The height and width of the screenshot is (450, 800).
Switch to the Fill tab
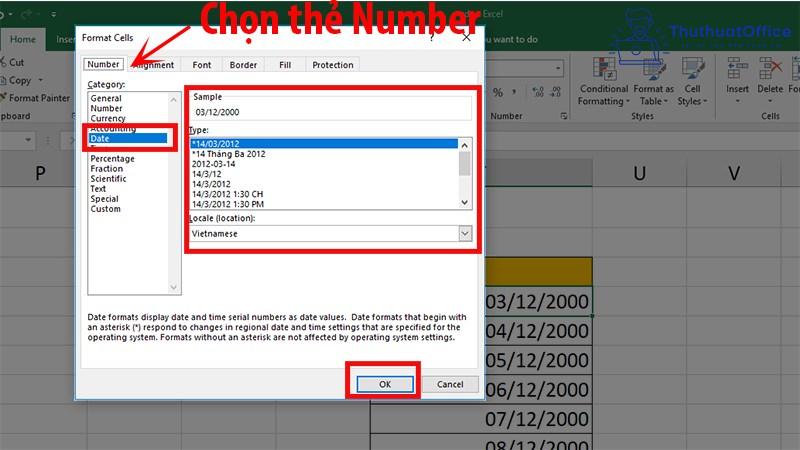coord(285,65)
